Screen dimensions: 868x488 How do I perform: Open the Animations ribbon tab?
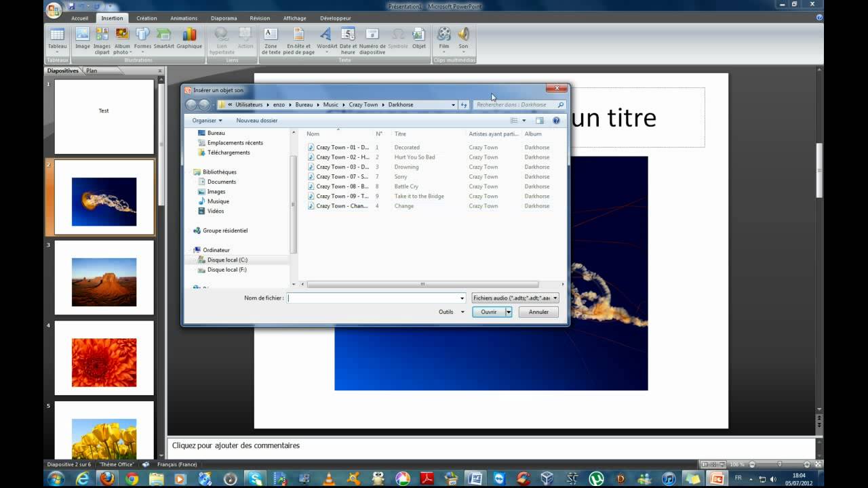tap(184, 18)
